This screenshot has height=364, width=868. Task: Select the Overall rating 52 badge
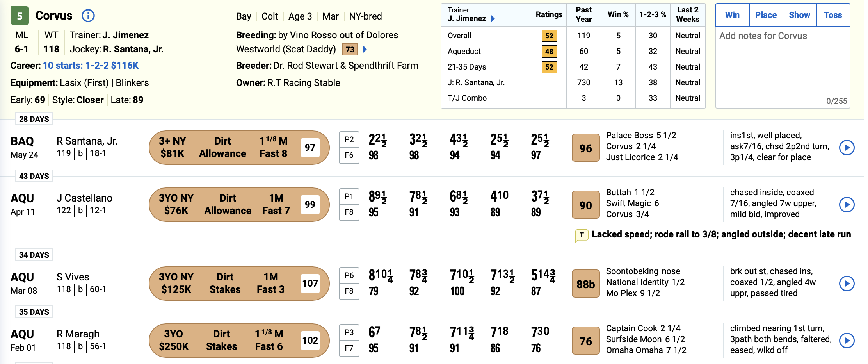pos(549,36)
